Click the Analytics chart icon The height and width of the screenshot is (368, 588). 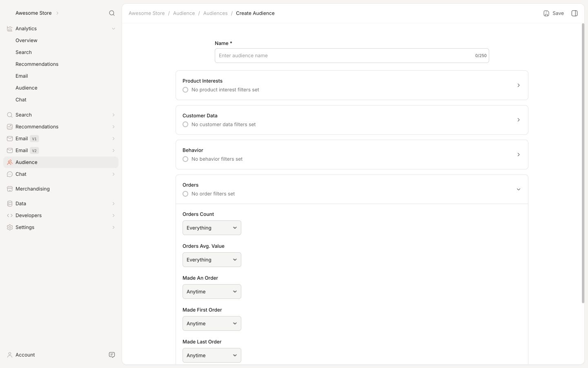pos(10,29)
